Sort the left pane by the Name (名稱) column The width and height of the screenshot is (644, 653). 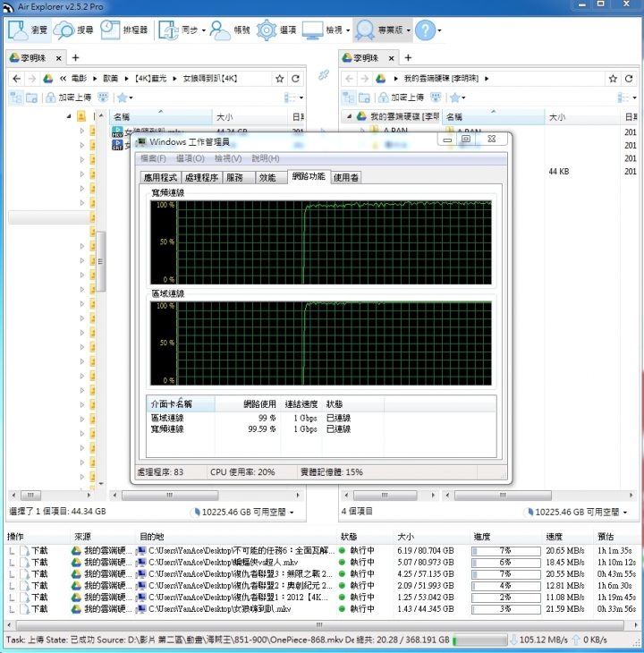161,117
